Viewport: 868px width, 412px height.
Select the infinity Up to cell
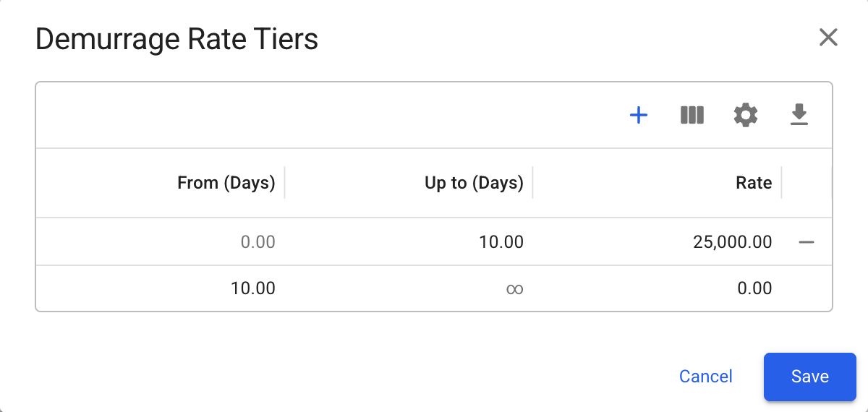514,289
